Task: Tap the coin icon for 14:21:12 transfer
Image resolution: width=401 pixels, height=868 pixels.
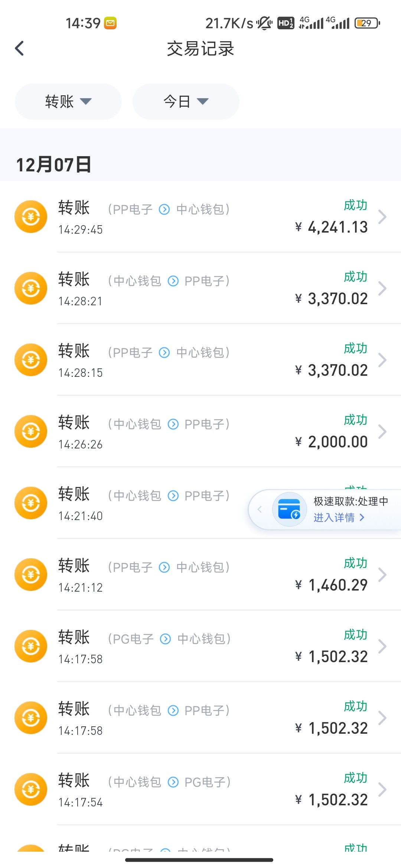Action: (31, 575)
